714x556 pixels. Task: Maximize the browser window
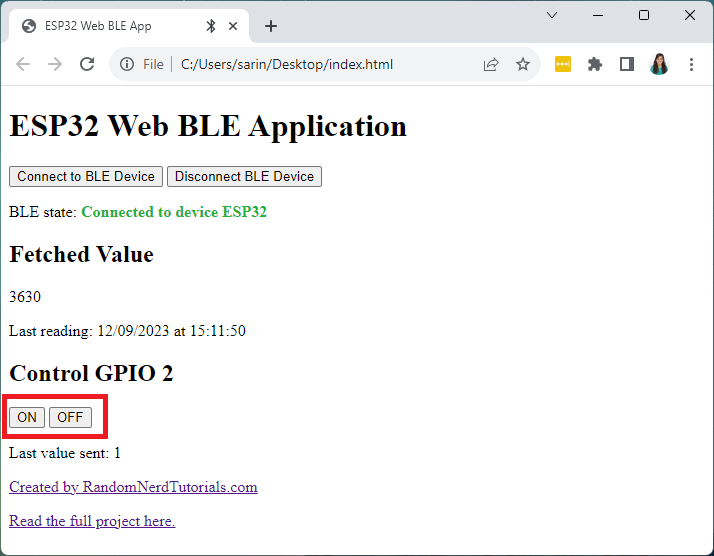click(644, 15)
